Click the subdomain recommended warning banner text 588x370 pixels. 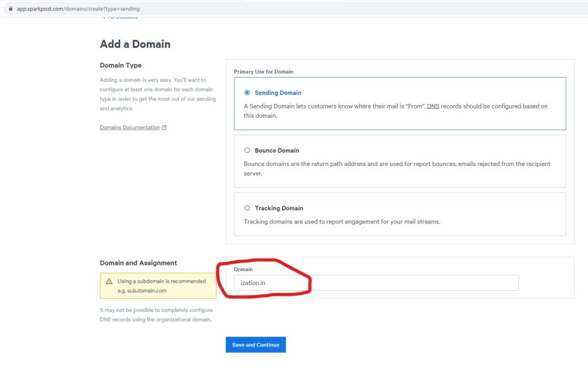[x=161, y=286]
